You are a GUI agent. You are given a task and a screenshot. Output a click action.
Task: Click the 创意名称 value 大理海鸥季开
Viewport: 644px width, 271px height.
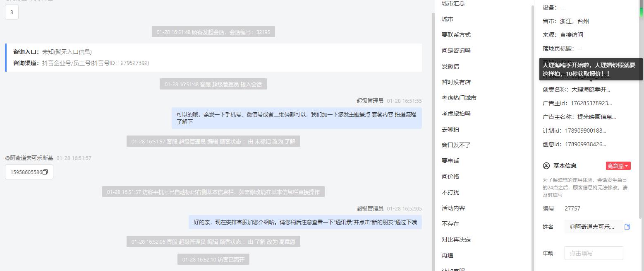[x=591, y=90]
